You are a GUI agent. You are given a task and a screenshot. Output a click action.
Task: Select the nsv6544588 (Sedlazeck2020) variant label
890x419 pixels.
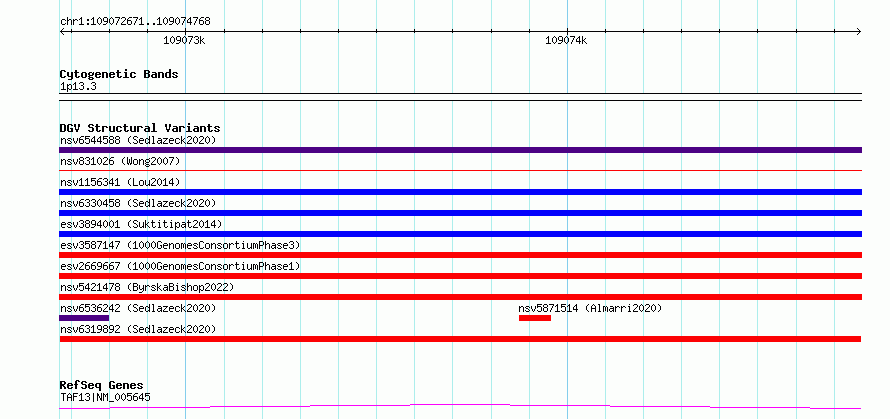(x=138, y=140)
